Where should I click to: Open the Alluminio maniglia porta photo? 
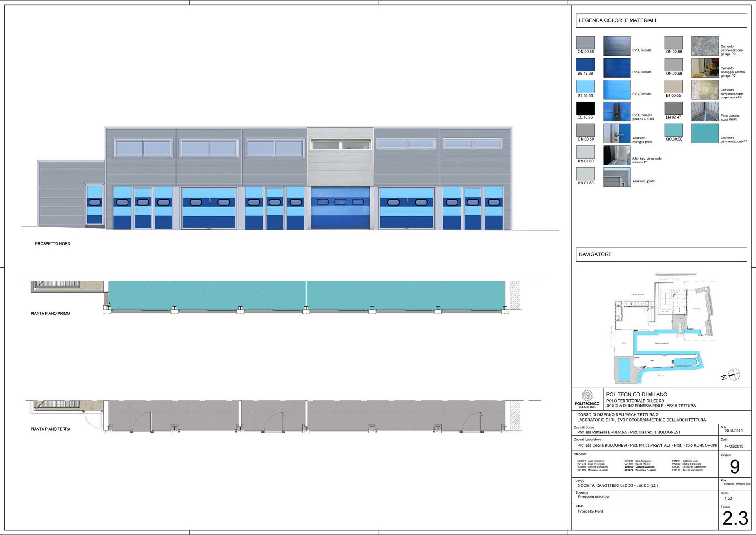[617, 134]
